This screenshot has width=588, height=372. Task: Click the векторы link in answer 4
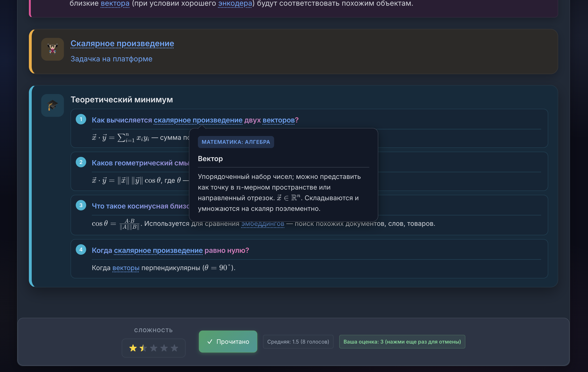tap(126, 268)
